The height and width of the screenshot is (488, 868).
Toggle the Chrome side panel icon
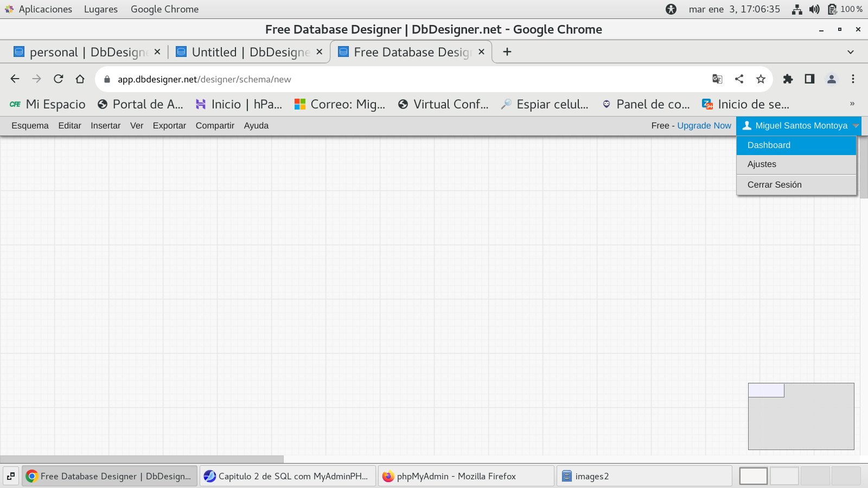pyautogui.click(x=809, y=79)
